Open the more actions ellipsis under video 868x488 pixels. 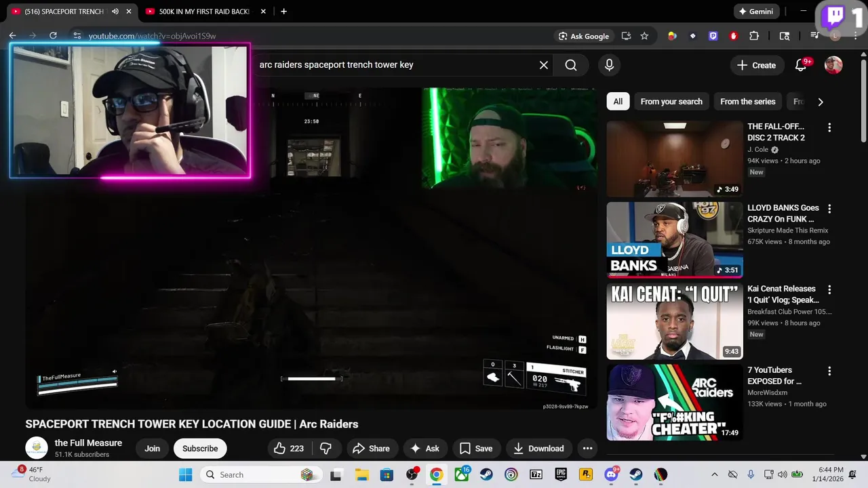pos(587,448)
